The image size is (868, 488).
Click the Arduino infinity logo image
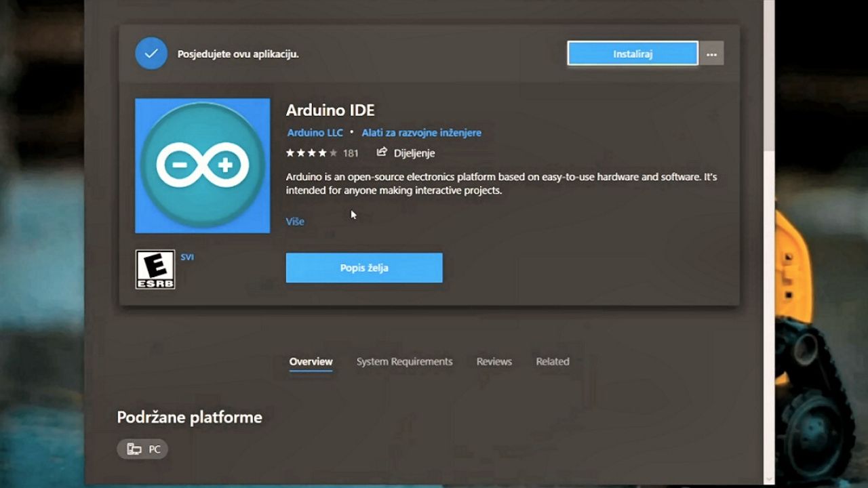202,165
